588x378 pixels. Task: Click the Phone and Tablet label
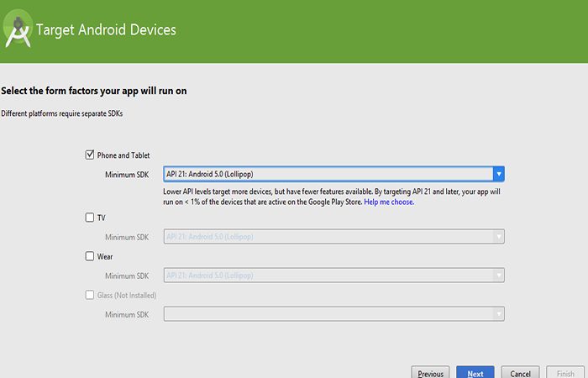click(123, 155)
